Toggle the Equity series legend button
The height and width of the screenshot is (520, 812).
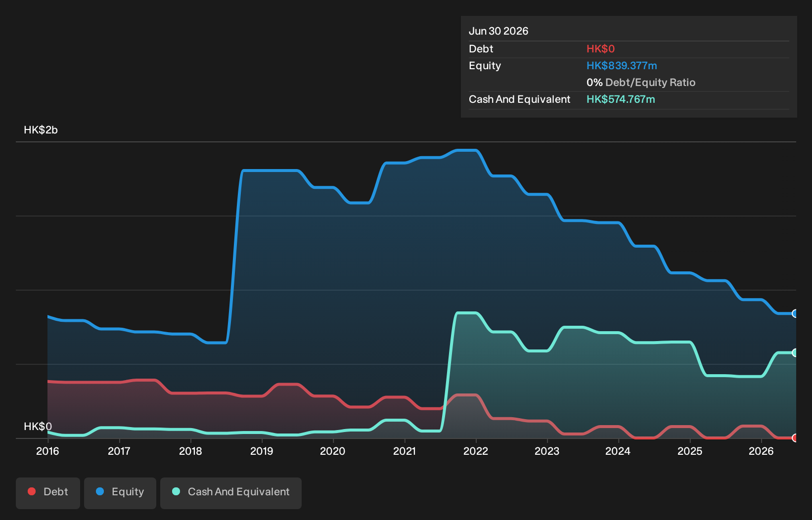coord(120,493)
